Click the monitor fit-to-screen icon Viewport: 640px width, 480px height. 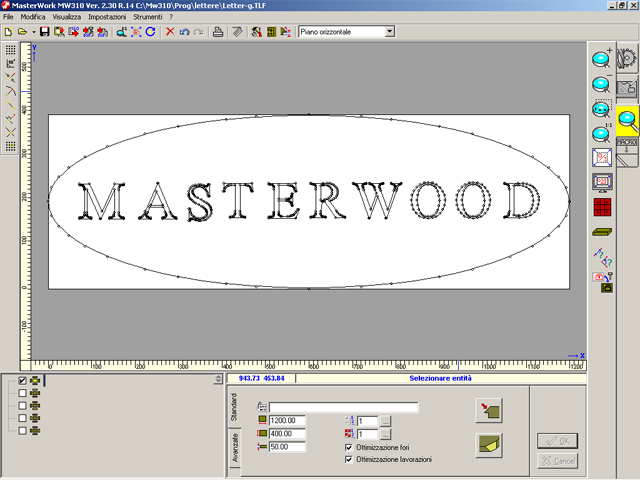coord(602,182)
